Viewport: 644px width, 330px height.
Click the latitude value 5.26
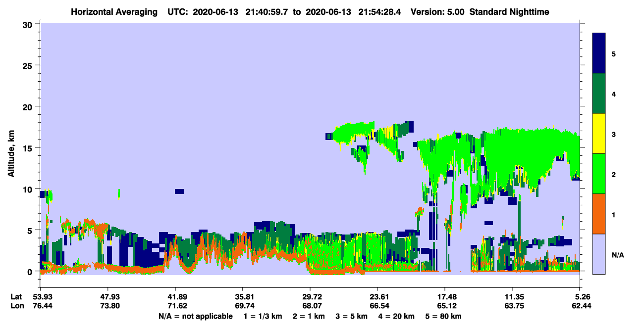tap(583, 297)
